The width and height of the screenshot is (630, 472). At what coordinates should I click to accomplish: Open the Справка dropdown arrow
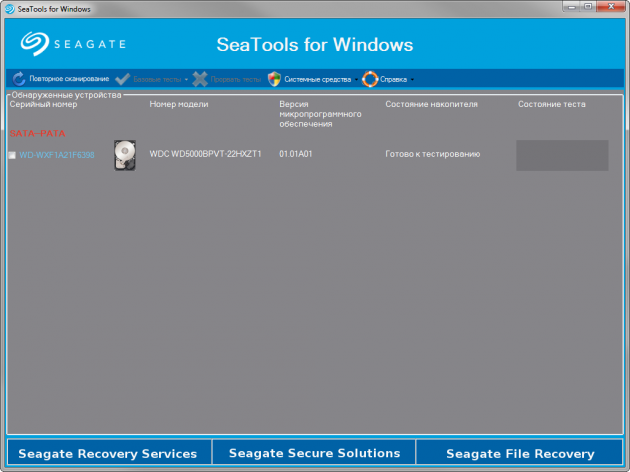[x=412, y=80]
